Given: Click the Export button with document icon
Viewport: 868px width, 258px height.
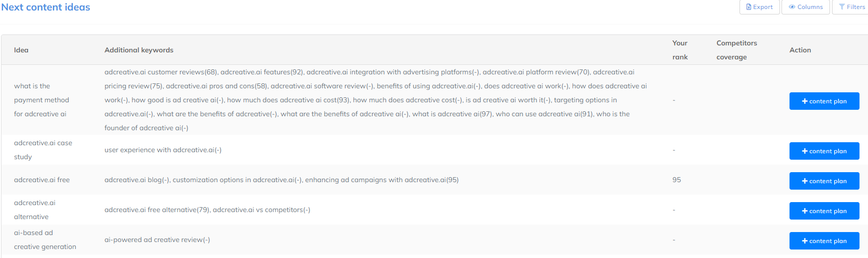Looking at the screenshot, I should pyautogui.click(x=759, y=7).
